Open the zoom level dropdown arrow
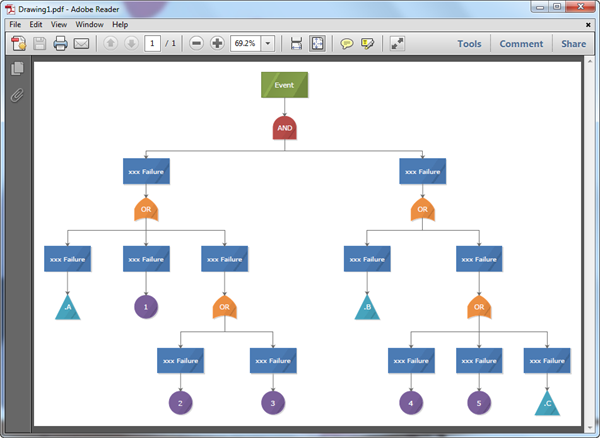600x438 pixels. click(268, 44)
